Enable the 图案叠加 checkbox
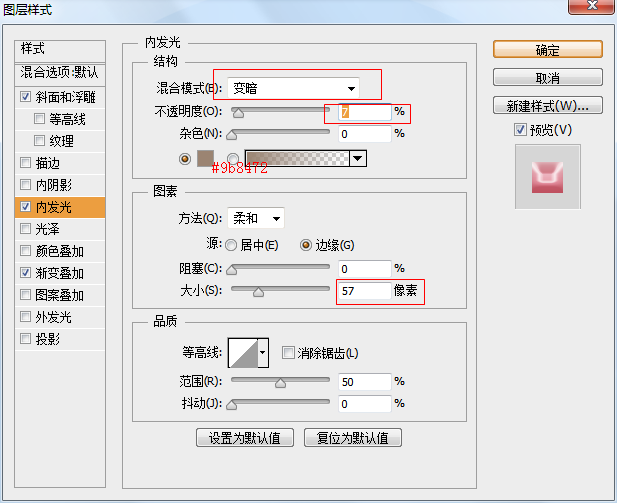The height and width of the screenshot is (503, 617). [x=26, y=294]
